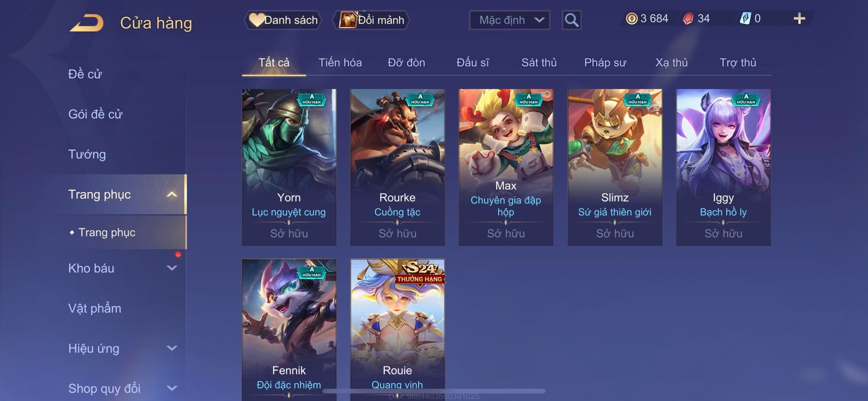Open Danh sách wishlist heart button
This screenshot has height=401, width=868.
283,20
